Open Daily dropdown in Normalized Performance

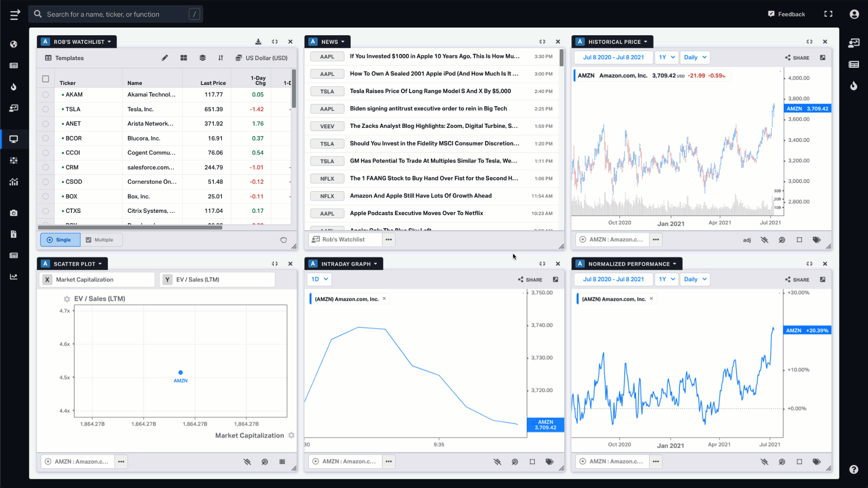(695, 279)
